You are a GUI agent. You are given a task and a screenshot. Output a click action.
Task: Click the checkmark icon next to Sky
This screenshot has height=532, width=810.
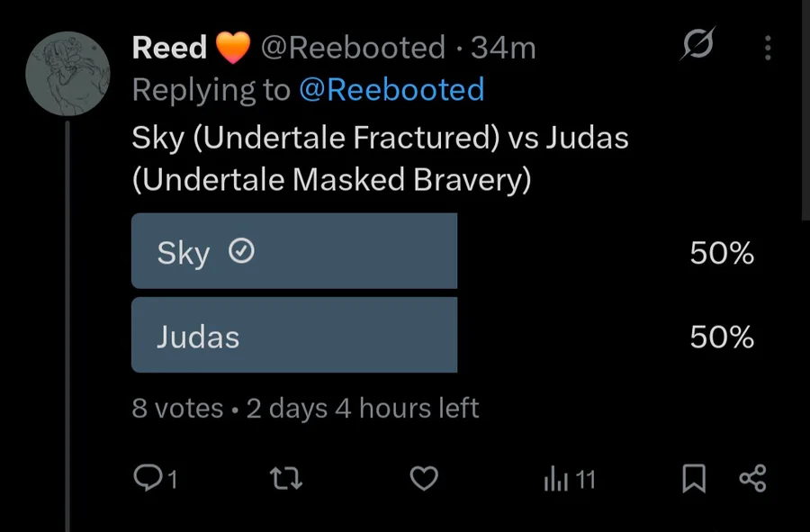242,252
